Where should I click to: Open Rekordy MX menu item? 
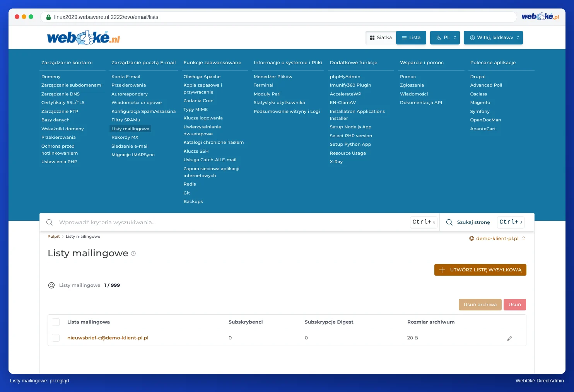[x=125, y=137]
